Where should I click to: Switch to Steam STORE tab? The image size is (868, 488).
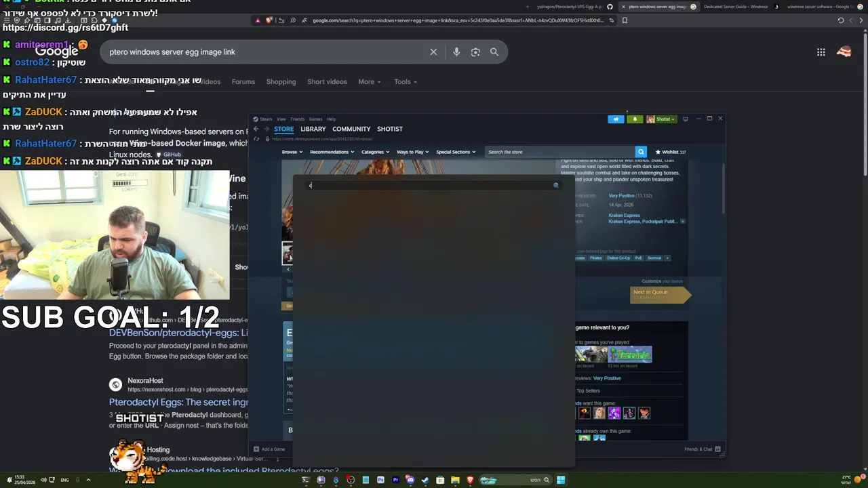[283, 129]
